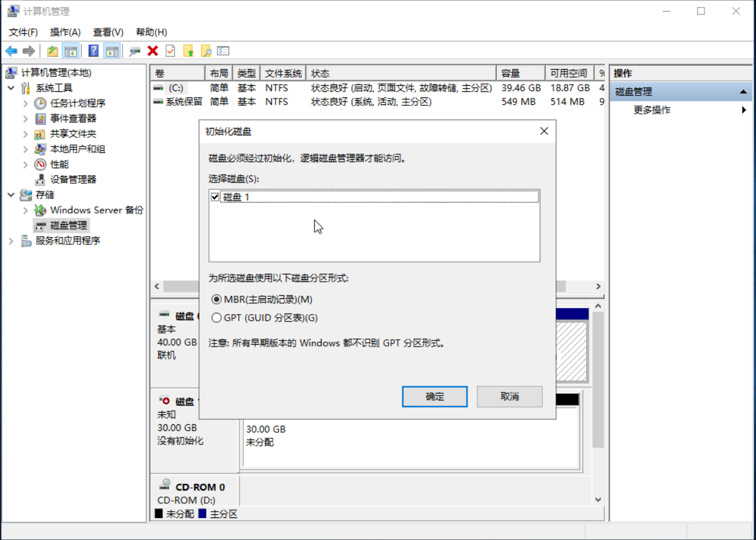The image size is (756, 540).
Task: Click the Up one level folder icon
Action: (53, 51)
